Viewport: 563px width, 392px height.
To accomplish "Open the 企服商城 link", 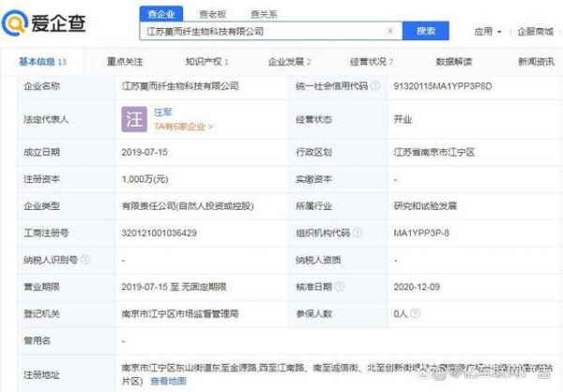I will coord(536,32).
